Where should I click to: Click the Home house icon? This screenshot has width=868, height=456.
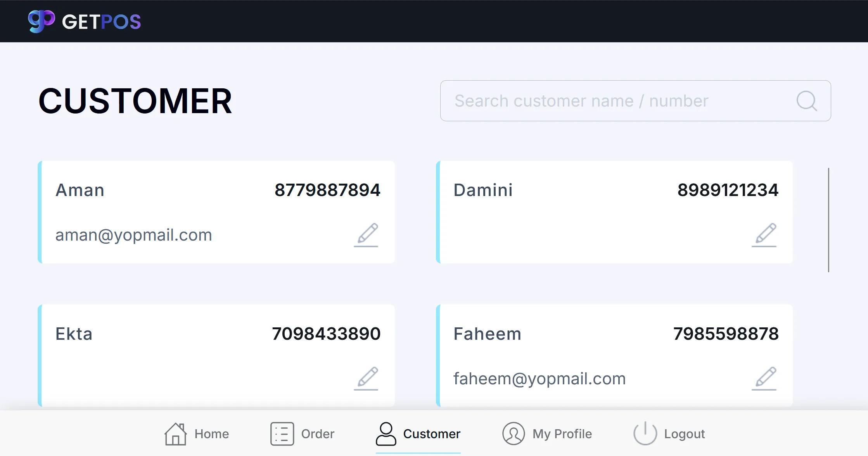tap(176, 434)
